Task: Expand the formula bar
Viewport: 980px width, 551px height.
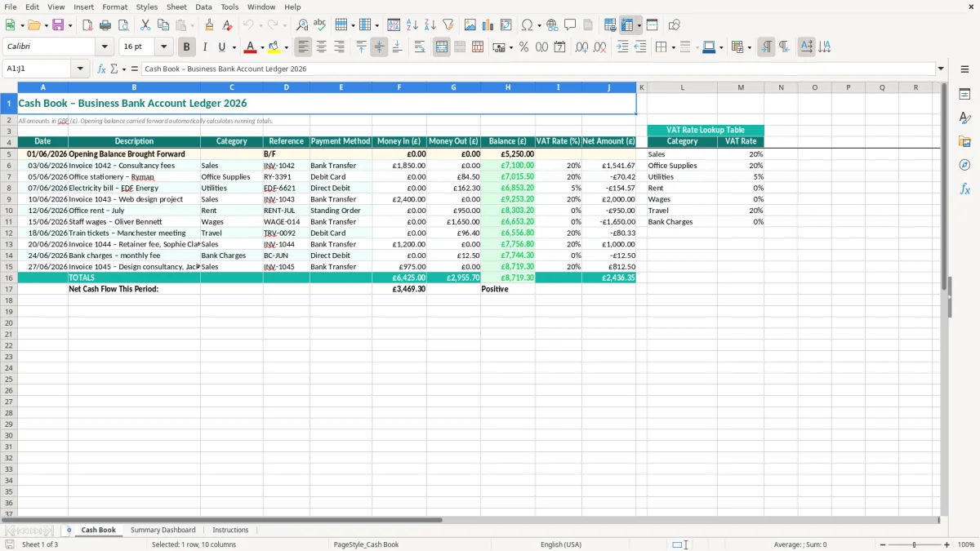Action: coord(941,69)
